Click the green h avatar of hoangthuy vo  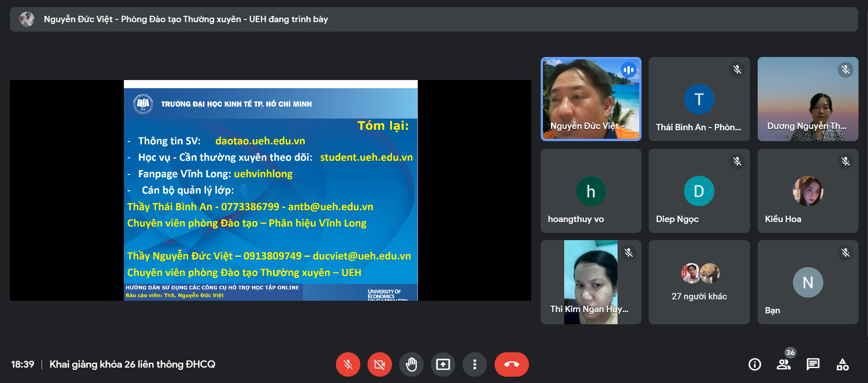click(591, 191)
